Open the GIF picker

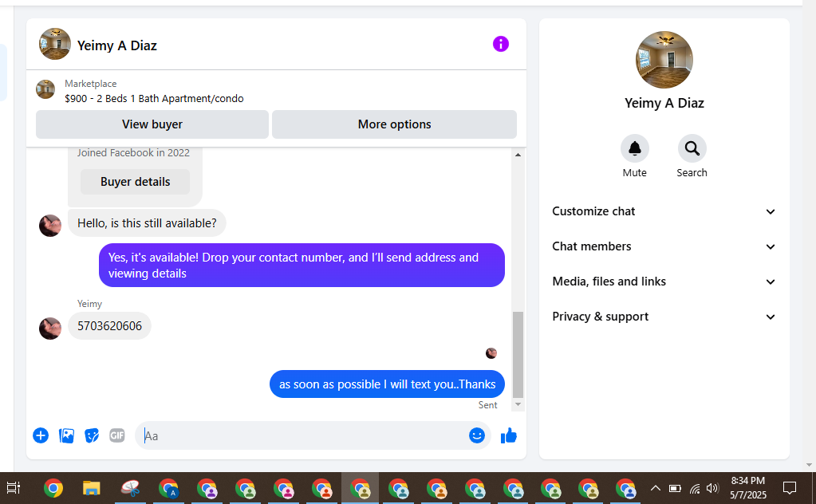pyautogui.click(x=117, y=435)
